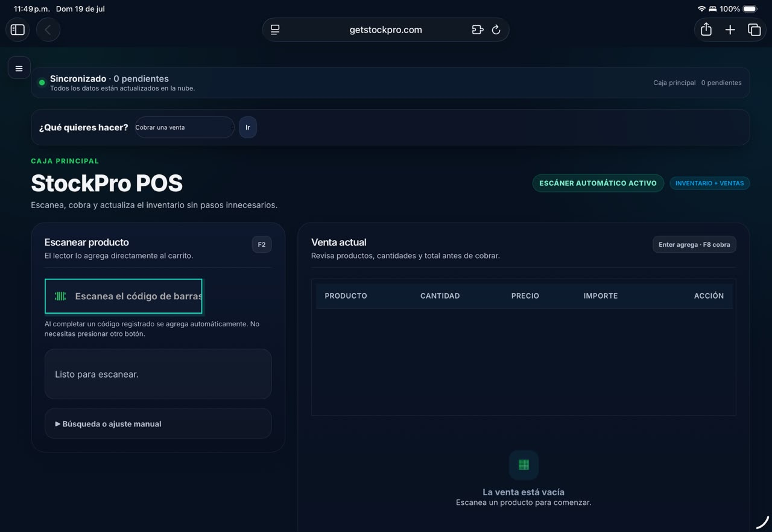
Task: Tap the Wi-Fi status icon
Action: click(701, 9)
